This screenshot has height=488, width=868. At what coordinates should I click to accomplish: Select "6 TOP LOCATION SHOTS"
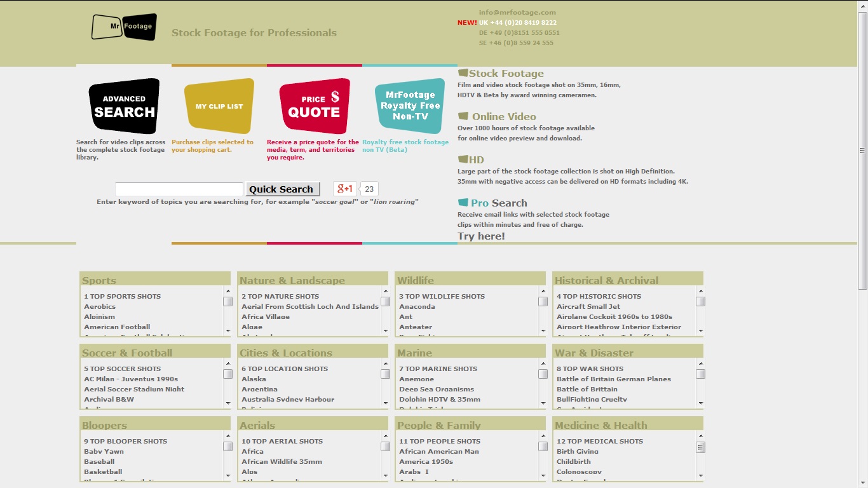click(285, 369)
